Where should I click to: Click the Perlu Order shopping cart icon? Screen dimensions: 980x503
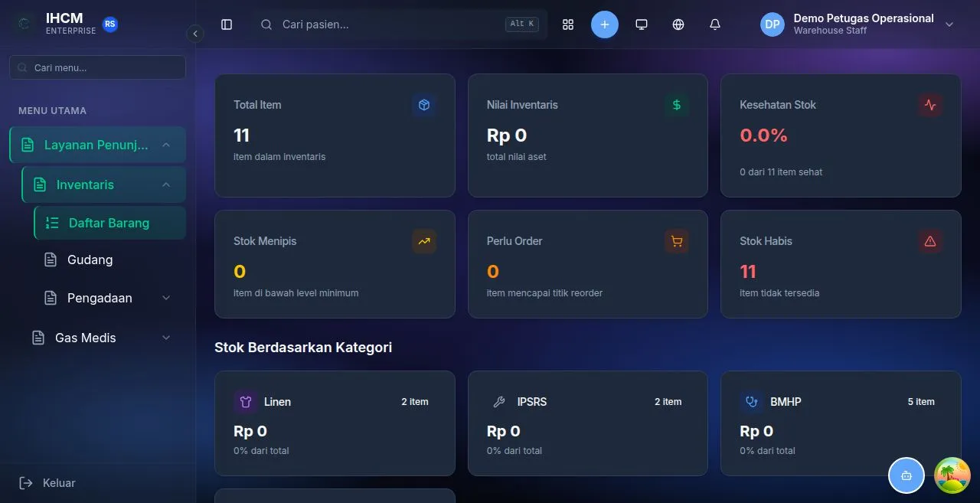[x=677, y=241]
